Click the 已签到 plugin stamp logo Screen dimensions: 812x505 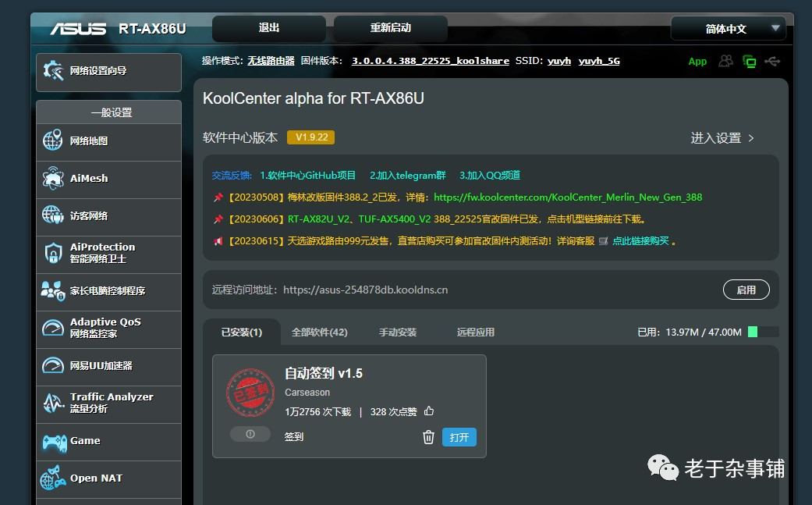(x=250, y=392)
